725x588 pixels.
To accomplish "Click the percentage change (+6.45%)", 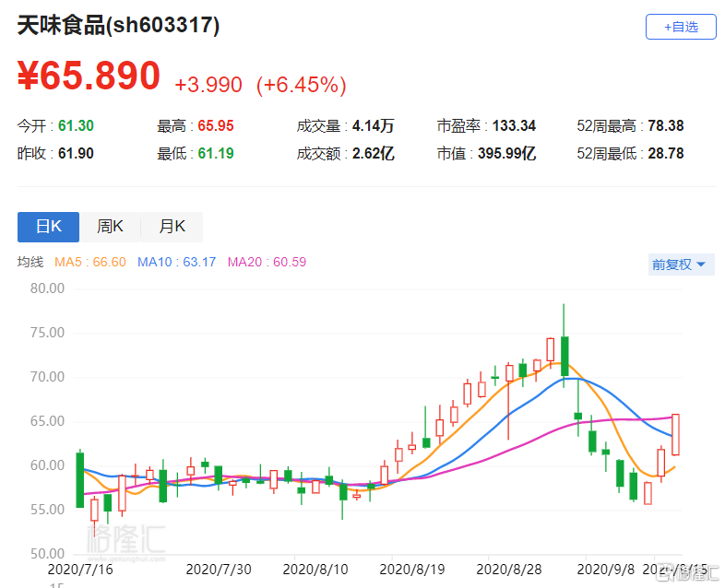I will [302, 85].
